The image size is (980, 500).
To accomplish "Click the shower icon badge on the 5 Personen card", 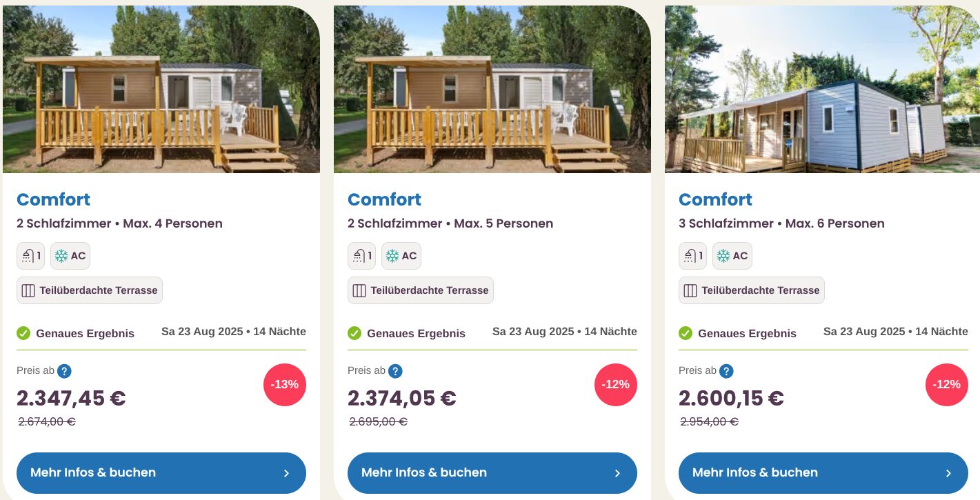I will (361, 256).
